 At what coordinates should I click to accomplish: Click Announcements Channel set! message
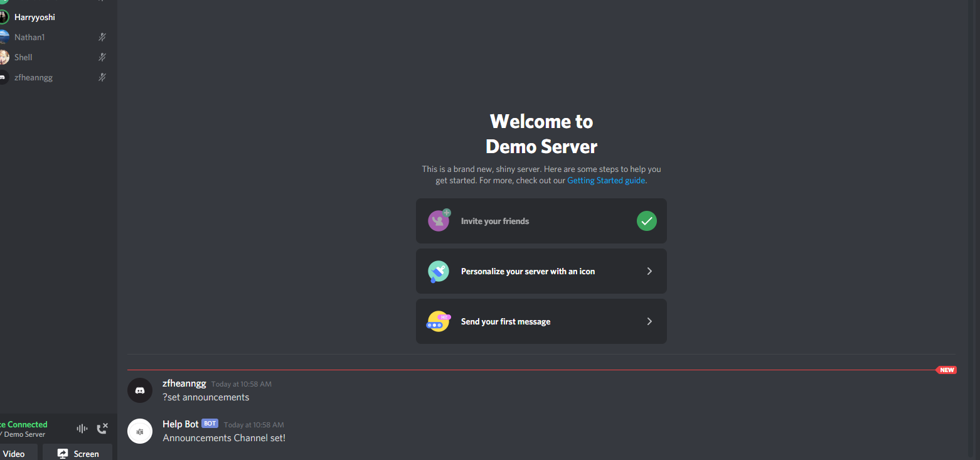[x=224, y=438]
